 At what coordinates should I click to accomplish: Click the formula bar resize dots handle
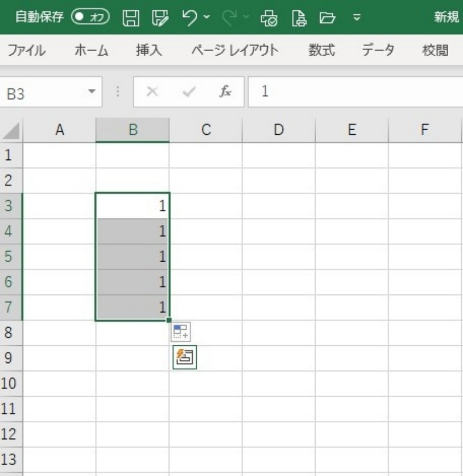click(118, 92)
